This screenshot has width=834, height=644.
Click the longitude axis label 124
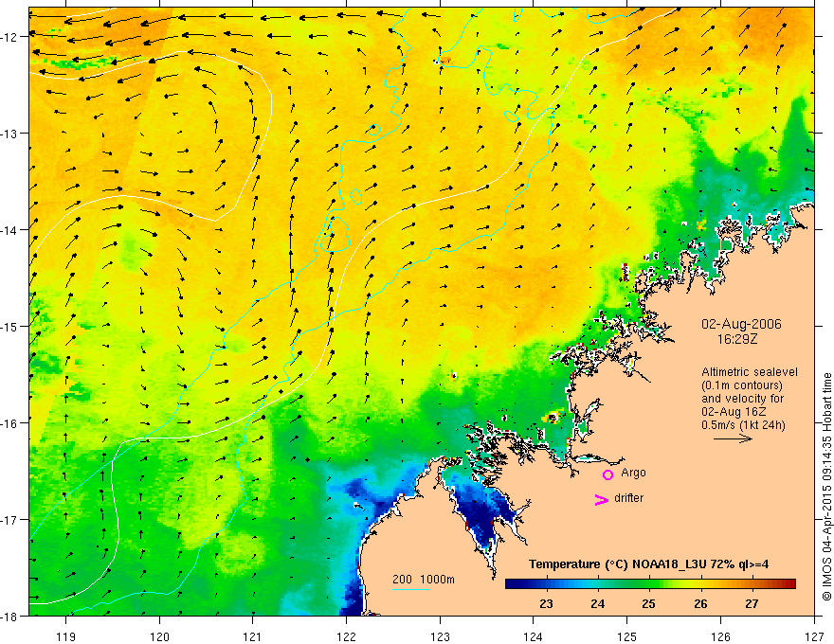(534, 636)
